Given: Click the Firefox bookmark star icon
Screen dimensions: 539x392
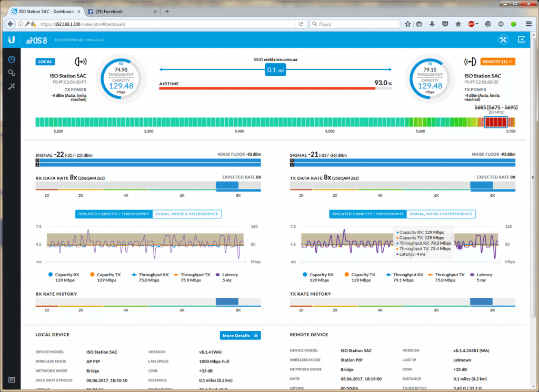Looking at the screenshot, I should tap(408, 24).
